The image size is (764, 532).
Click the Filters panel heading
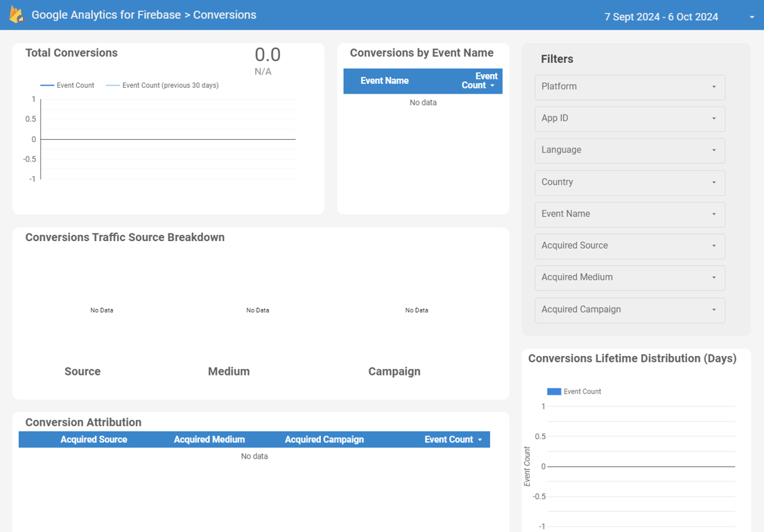click(x=557, y=59)
